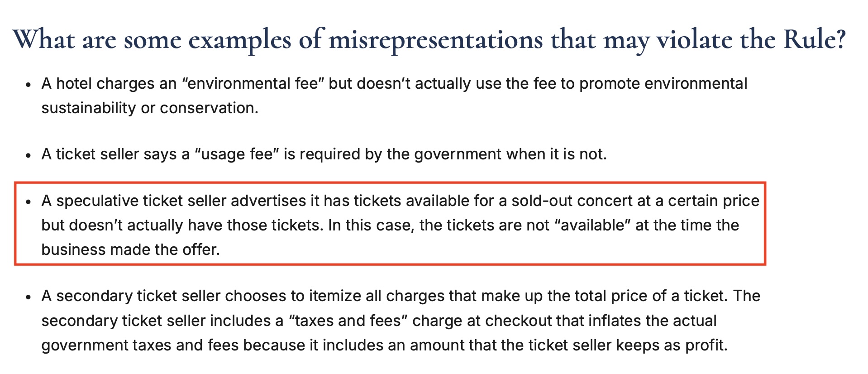Click the heading about misrepresentations violating the Rule

coord(429,40)
